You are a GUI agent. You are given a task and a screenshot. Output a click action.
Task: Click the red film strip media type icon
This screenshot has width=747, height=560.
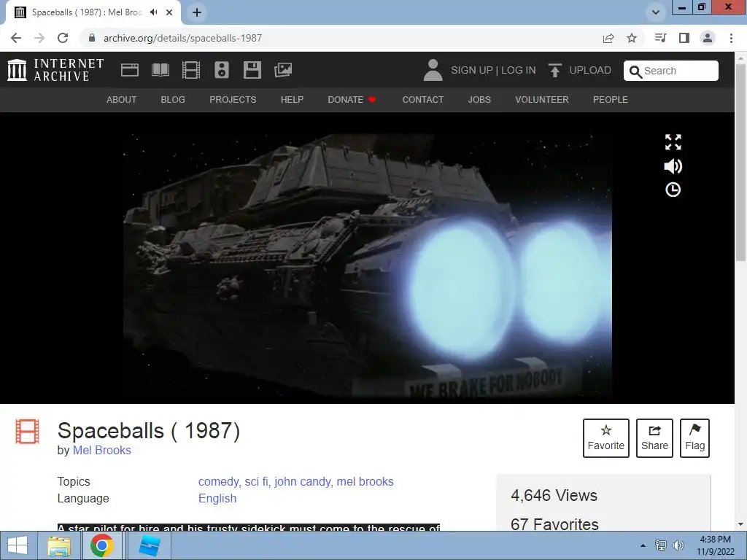click(27, 432)
